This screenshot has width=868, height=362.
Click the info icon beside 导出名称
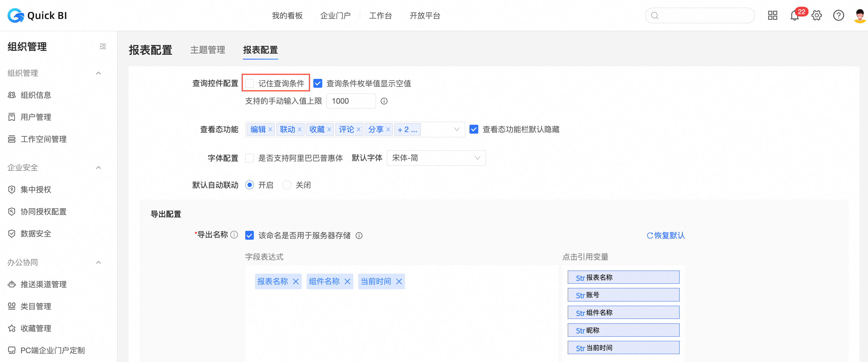tap(234, 235)
